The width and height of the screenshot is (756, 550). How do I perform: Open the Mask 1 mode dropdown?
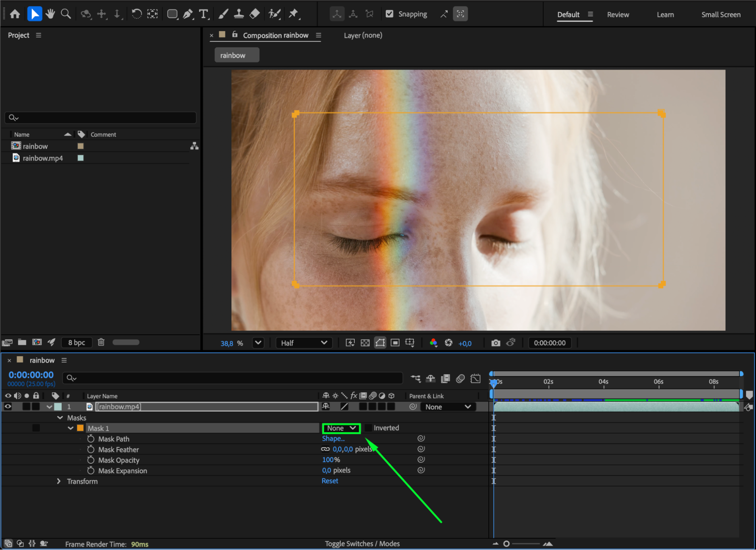point(341,428)
